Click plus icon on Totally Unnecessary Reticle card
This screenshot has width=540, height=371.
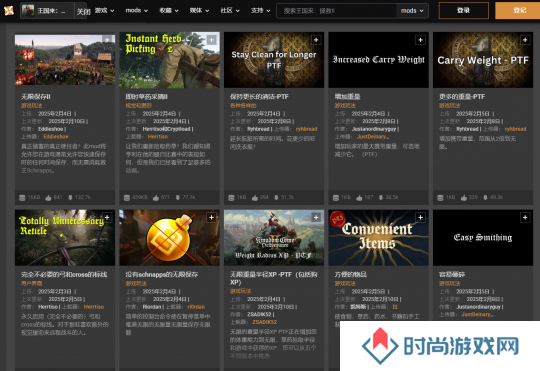coord(107,217)
